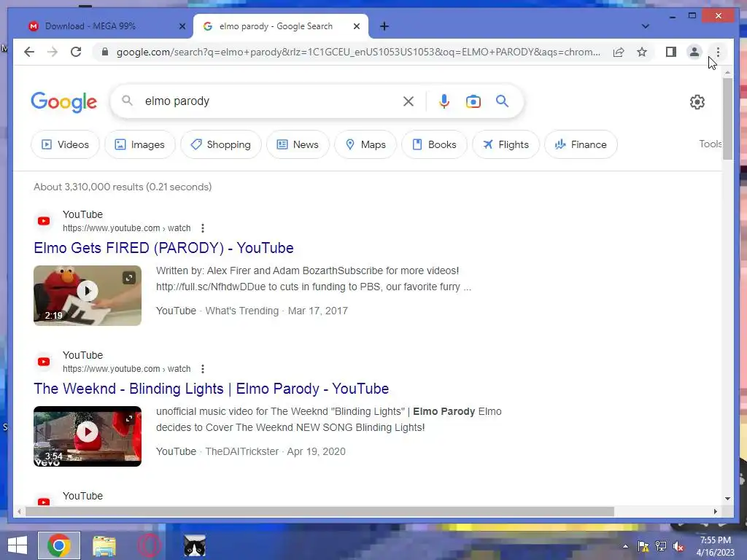Open new browser tab
Viewport: 747px width, 560px height.
[384, 26]
